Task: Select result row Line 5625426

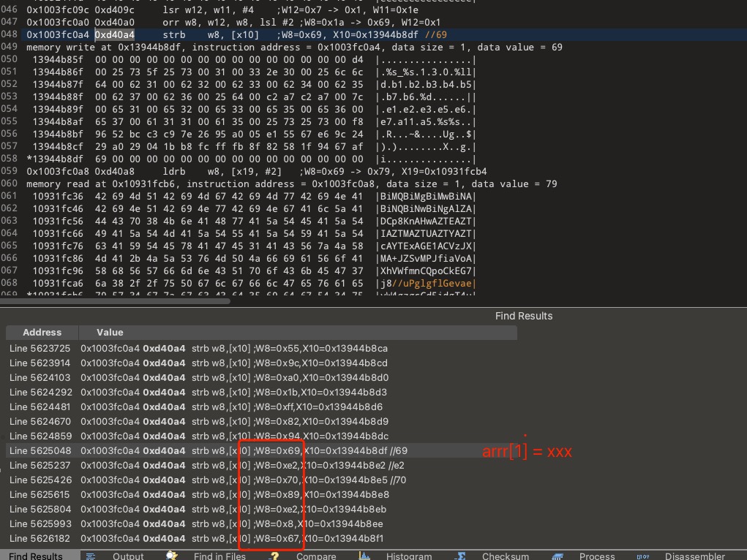Action: click(x=261, y=480)
